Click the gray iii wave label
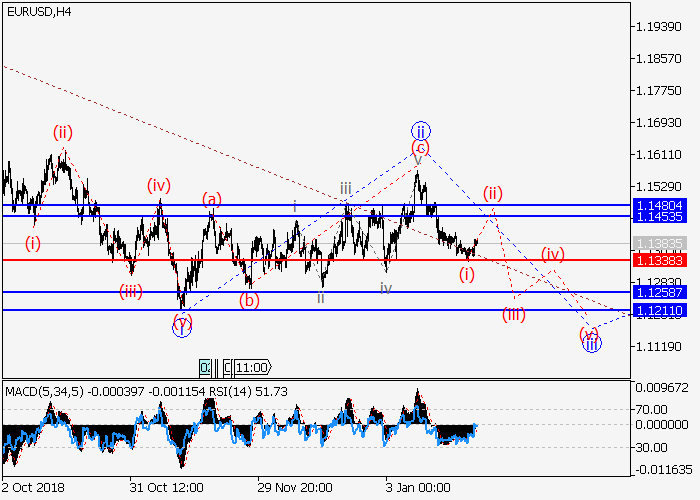700x500 pixels. tap(345, 188)
